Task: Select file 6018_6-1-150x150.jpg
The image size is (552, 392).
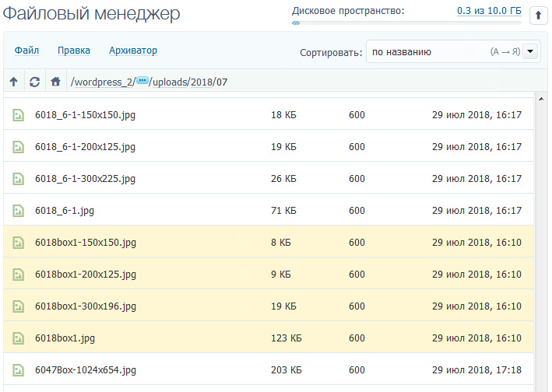Action: point(269,114)
